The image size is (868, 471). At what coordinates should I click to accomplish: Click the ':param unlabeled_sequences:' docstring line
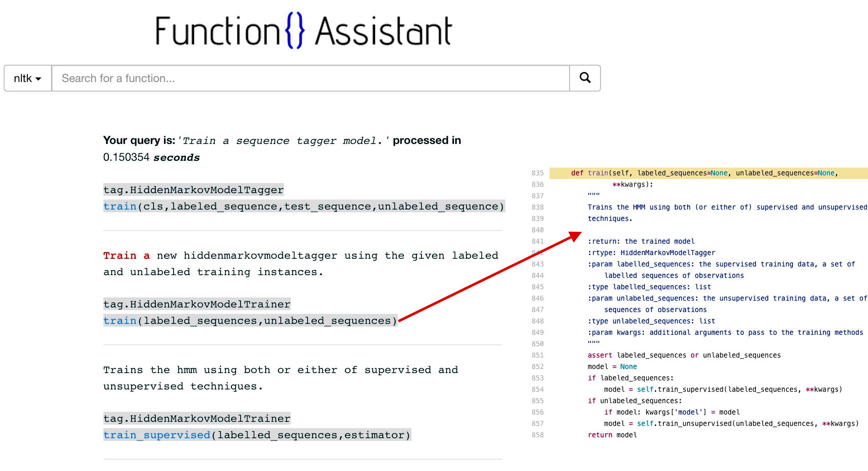point(727,298)
